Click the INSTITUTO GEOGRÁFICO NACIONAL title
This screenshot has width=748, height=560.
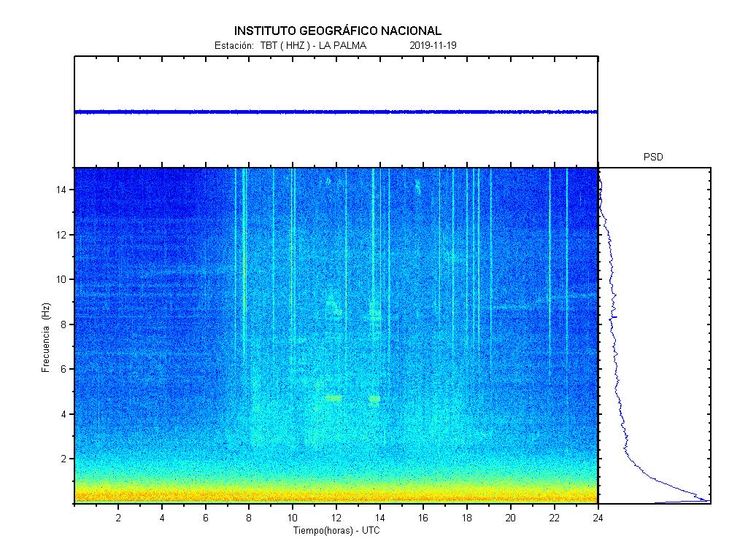(337, 31)
